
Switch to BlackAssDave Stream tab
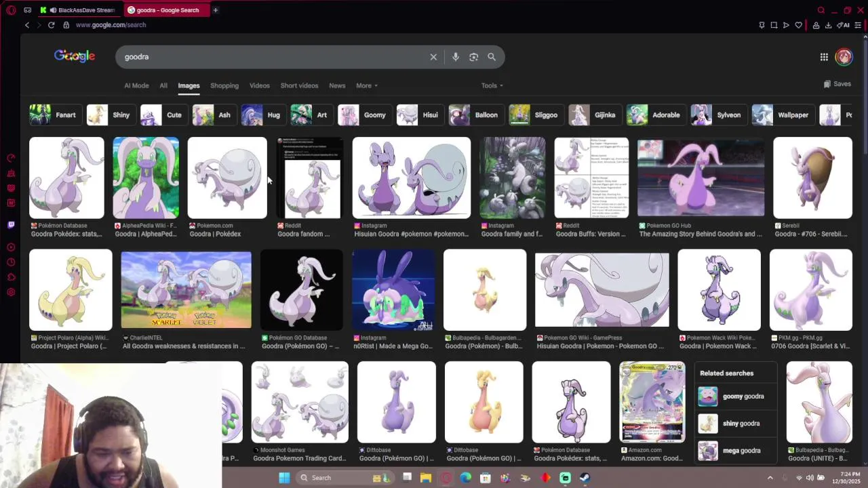click(86, 10)
